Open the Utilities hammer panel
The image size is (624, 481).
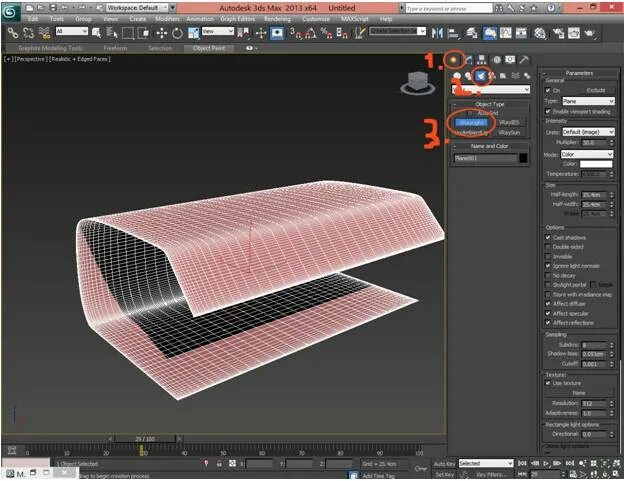click(524, 60)
